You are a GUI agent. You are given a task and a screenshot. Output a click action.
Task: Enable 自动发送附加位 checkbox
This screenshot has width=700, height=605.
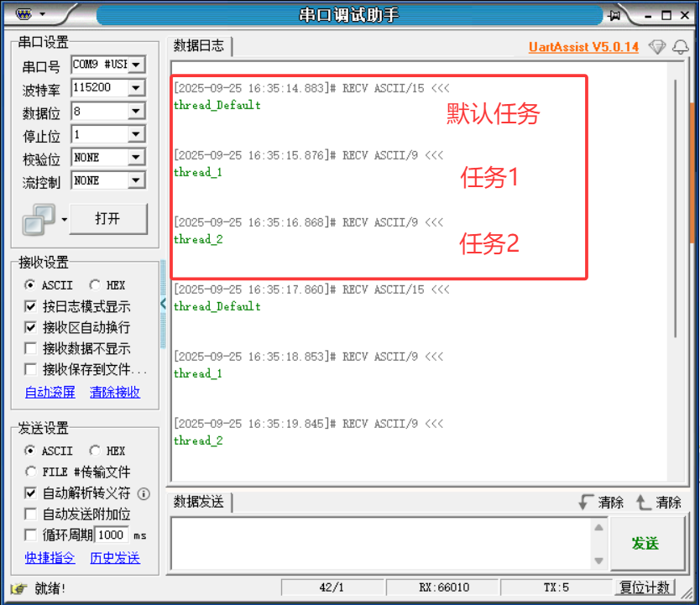[30, 514]
